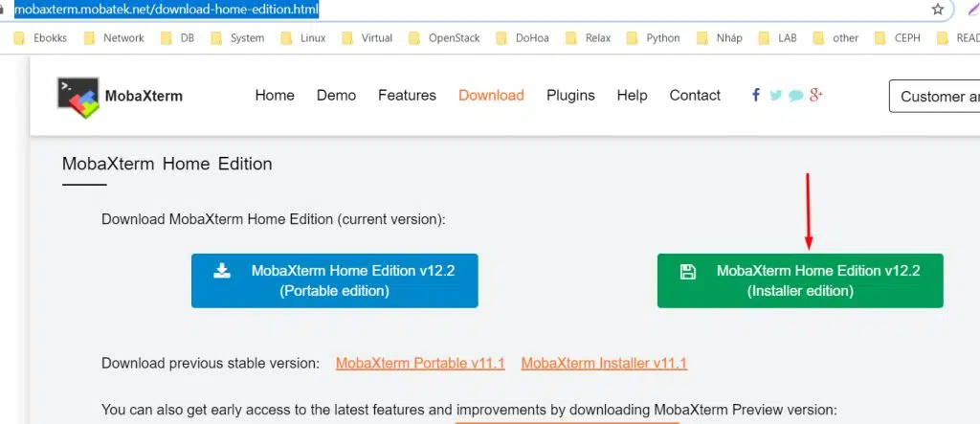
Task: Click the chat bubble social icon
Action: point(795,95)
